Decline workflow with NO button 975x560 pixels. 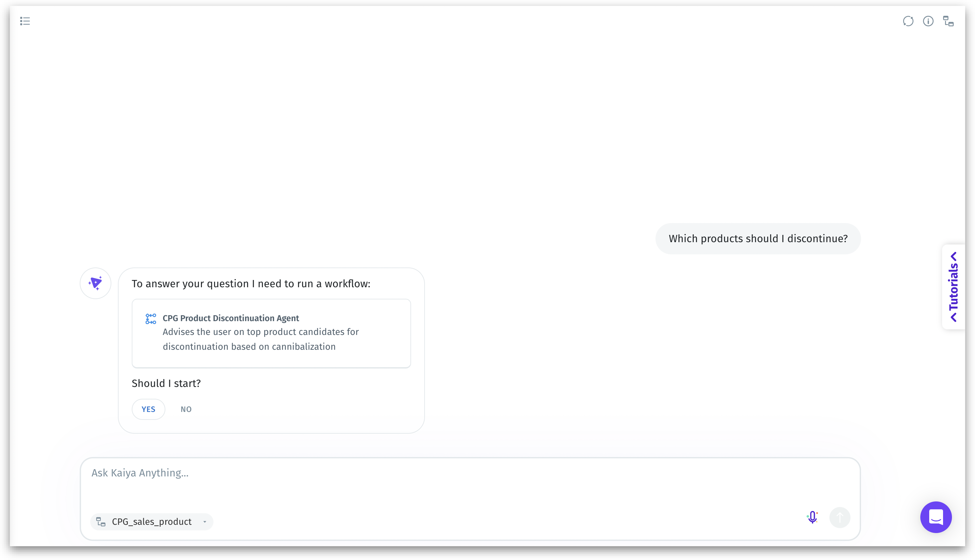[x=186, y=409]
